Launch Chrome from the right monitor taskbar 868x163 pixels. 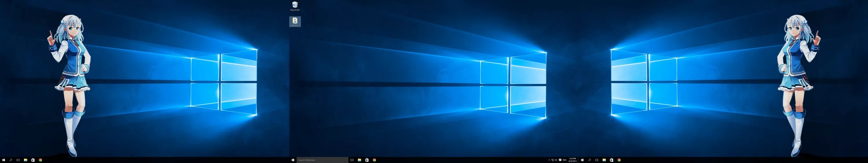tap(619, 160)
